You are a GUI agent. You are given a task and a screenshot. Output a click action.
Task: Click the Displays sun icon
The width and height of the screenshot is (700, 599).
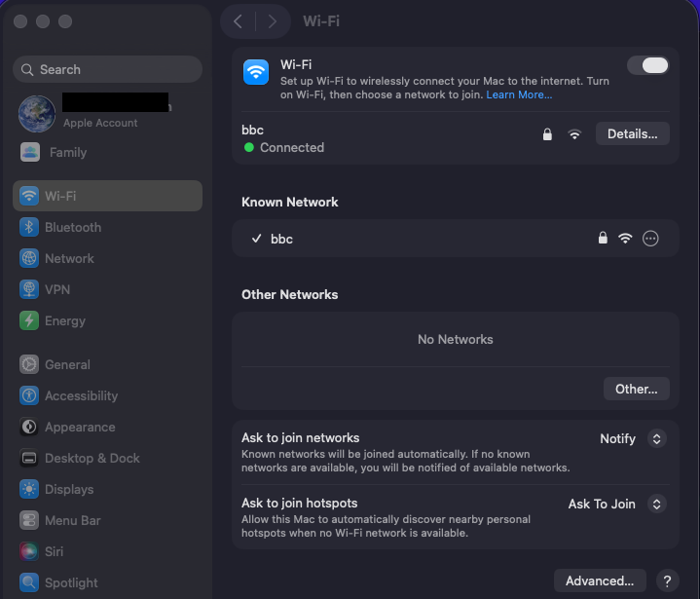29,489
